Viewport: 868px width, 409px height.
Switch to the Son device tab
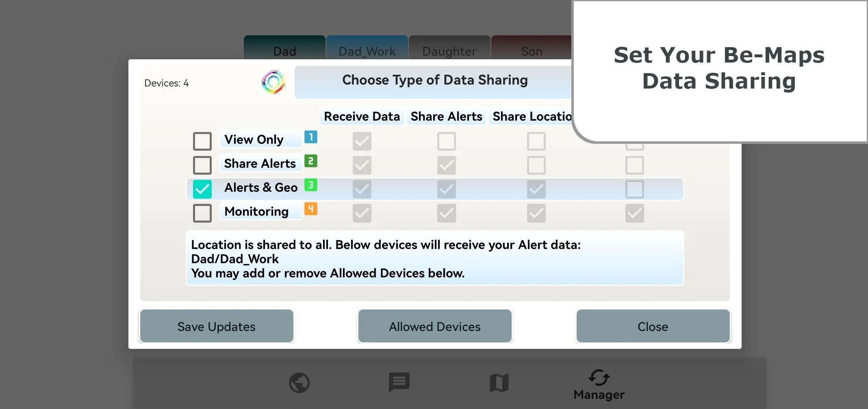tap(532, 48)
